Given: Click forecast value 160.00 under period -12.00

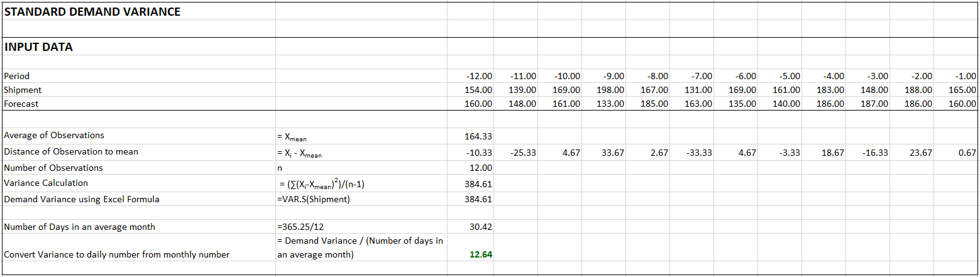Looking at the screenshot, I should 479,104.
